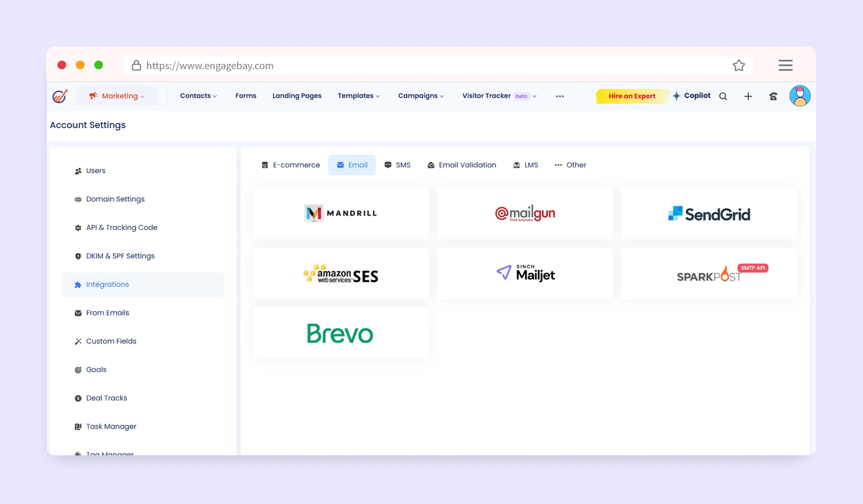Click the plus quick-add icon

tap(748, 96)
